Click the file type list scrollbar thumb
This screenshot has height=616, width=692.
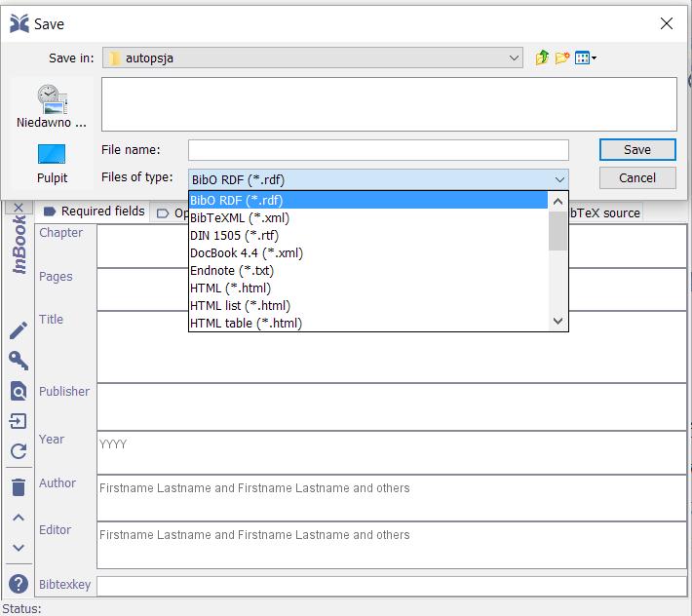coord(557,231)
